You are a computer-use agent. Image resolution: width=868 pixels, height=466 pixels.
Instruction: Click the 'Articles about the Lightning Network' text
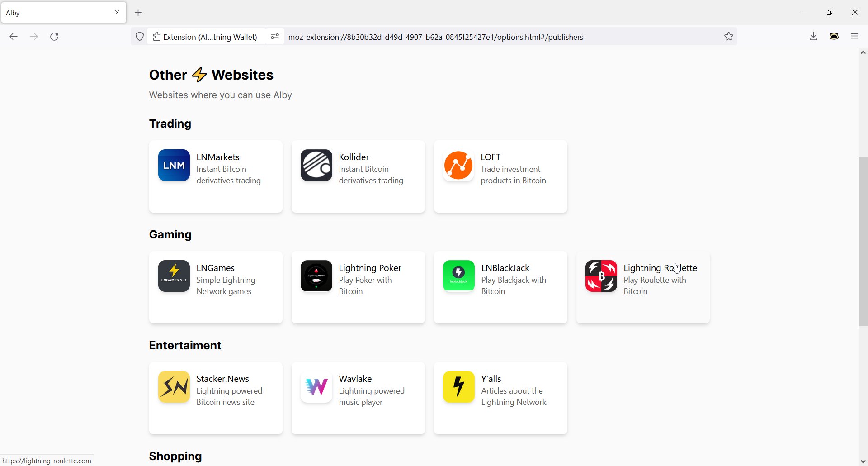(x=514, y=397)
